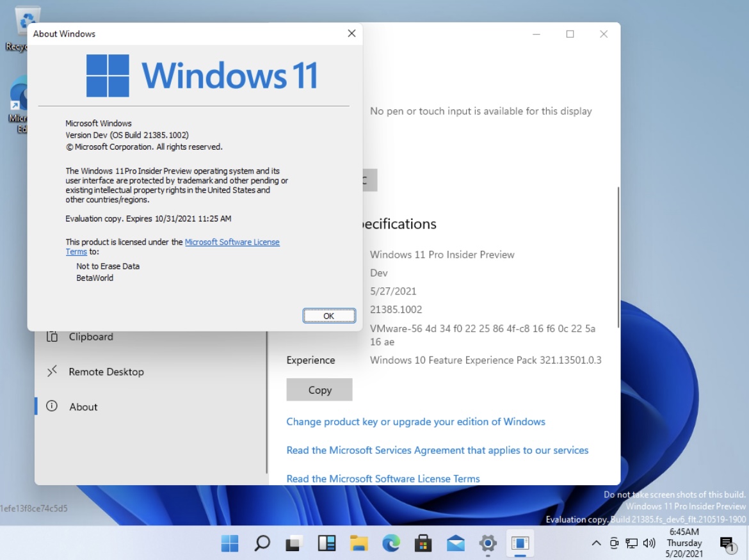Open the Microsoft Software License Terms link in dialog
749x560 pixels.
click(x=232, y=242)
